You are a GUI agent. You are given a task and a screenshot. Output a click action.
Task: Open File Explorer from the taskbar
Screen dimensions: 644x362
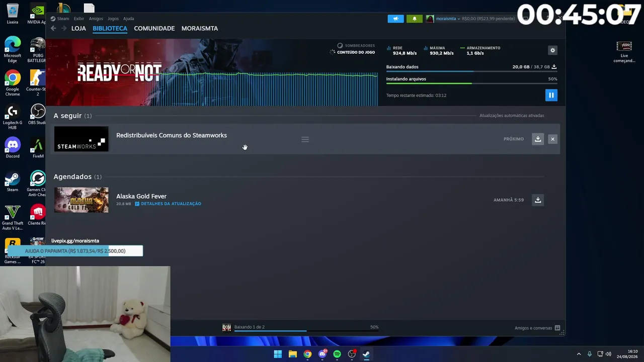point(293,354)
